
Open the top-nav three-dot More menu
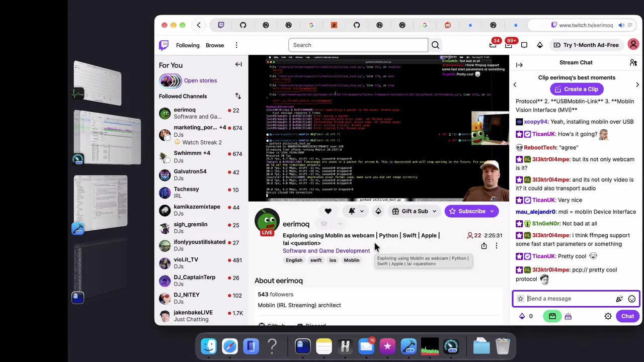click(x=236, y=45)
